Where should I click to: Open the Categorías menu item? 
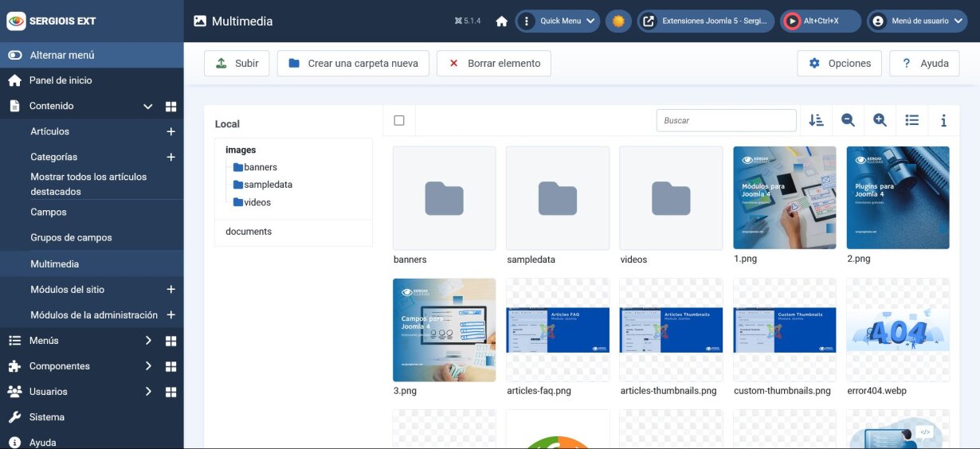click(x=53, y=157)
